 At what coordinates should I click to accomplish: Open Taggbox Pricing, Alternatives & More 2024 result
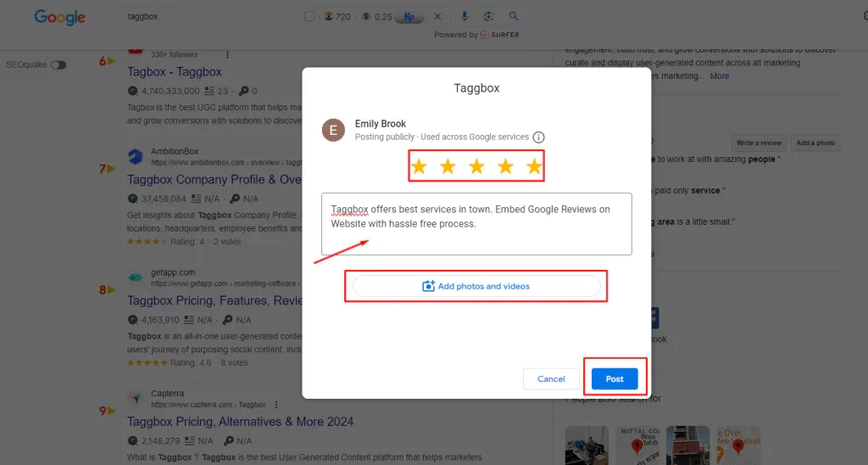[240, 422]
